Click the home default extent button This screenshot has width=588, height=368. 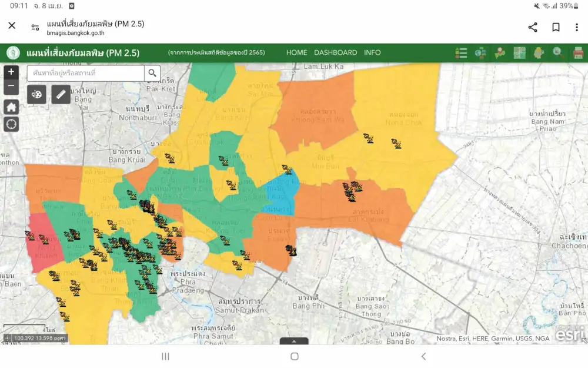[x=11, y=107]
